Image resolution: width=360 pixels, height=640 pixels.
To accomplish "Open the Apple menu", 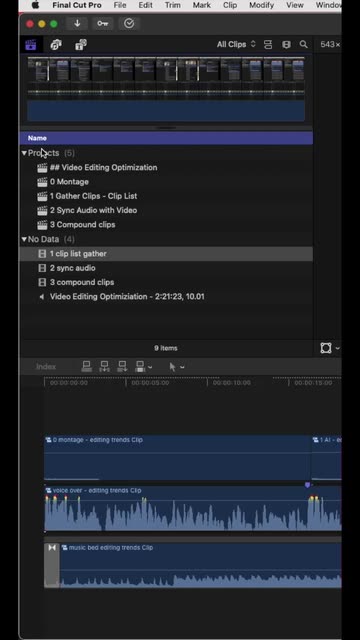I will point(36,5).
